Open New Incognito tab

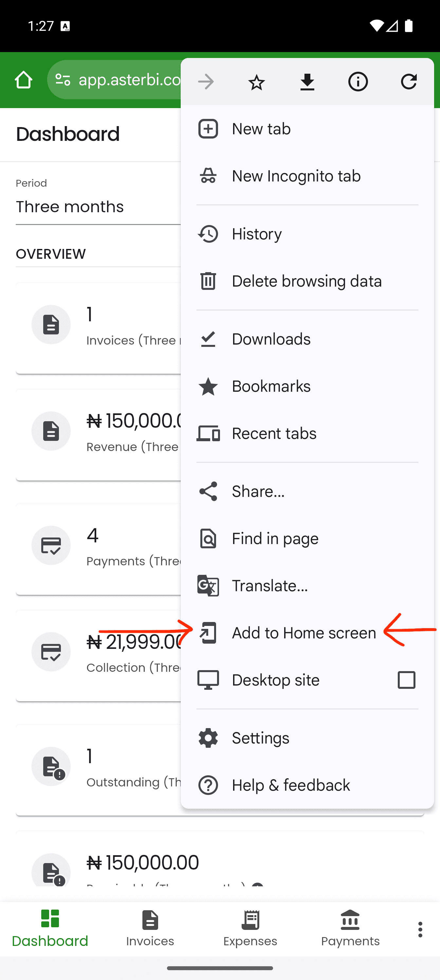click(x=296, y=176)
